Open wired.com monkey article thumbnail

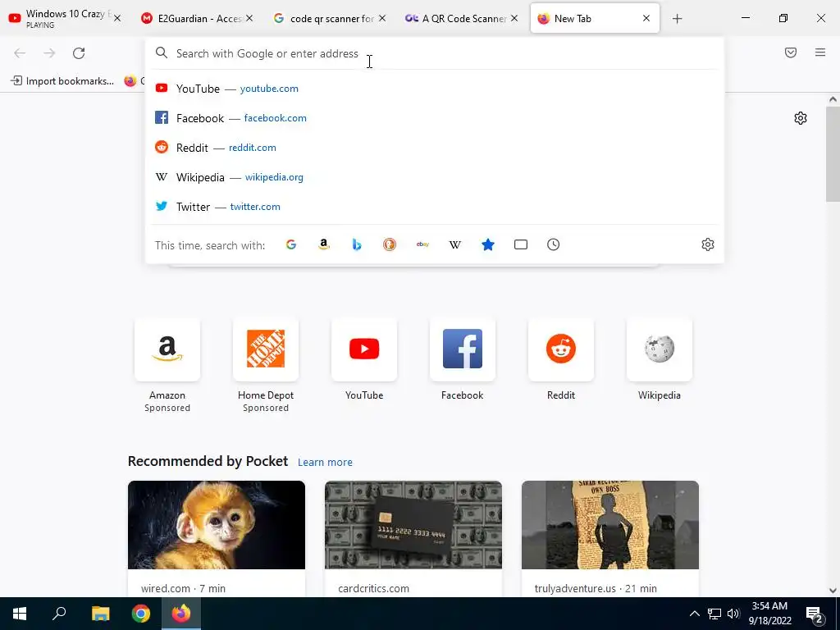[217, 525]
